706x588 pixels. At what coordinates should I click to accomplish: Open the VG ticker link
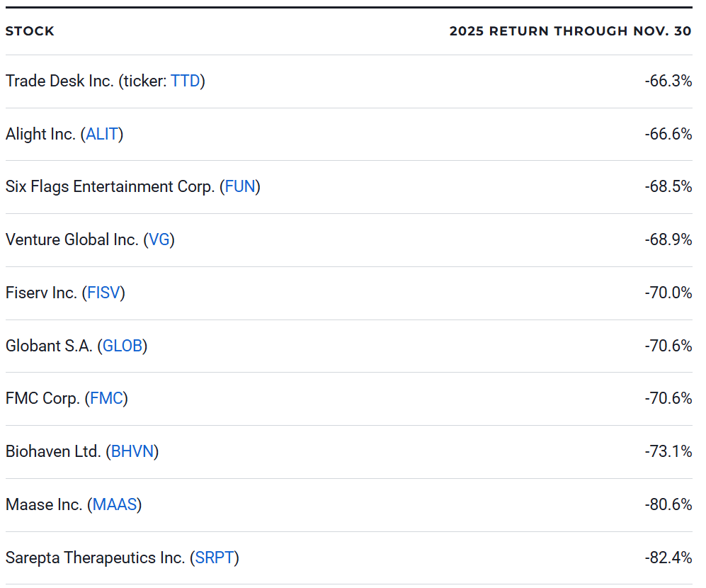159,239
